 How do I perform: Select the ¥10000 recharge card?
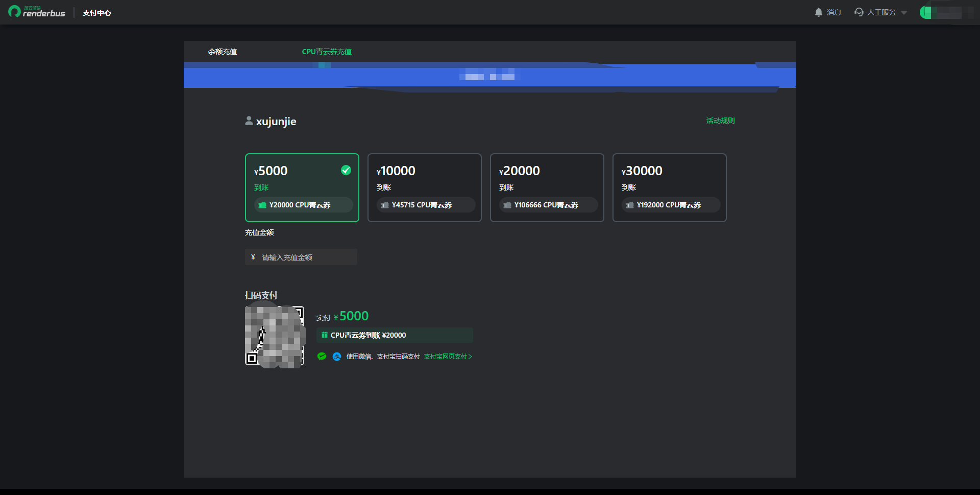(x=425, y=187)
